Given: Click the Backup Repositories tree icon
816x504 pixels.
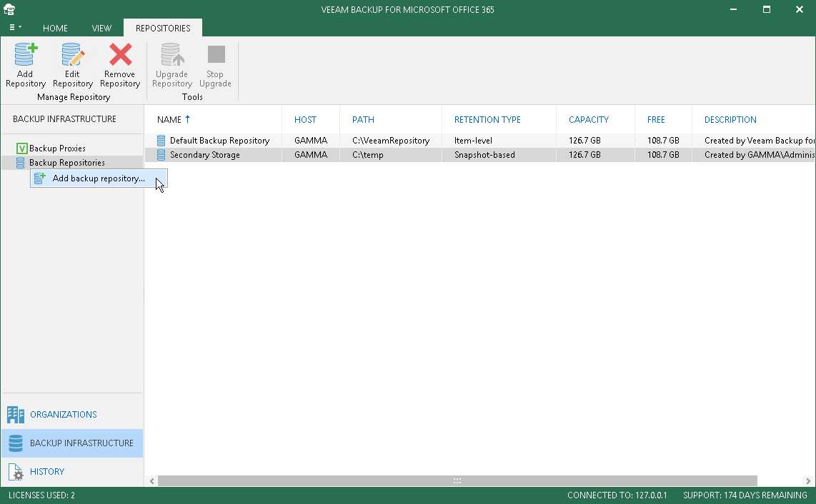Looking at the screenshot, I should click(20, 163).
